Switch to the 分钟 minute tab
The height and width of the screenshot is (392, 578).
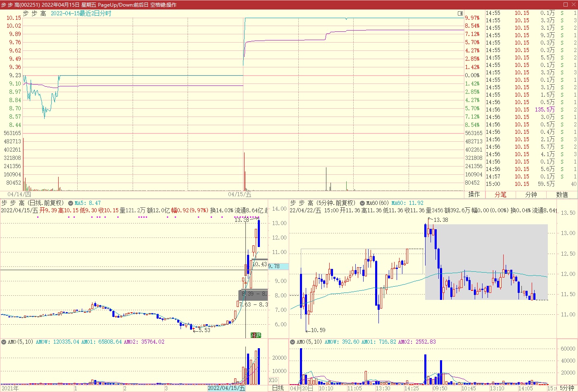point(531,195)
